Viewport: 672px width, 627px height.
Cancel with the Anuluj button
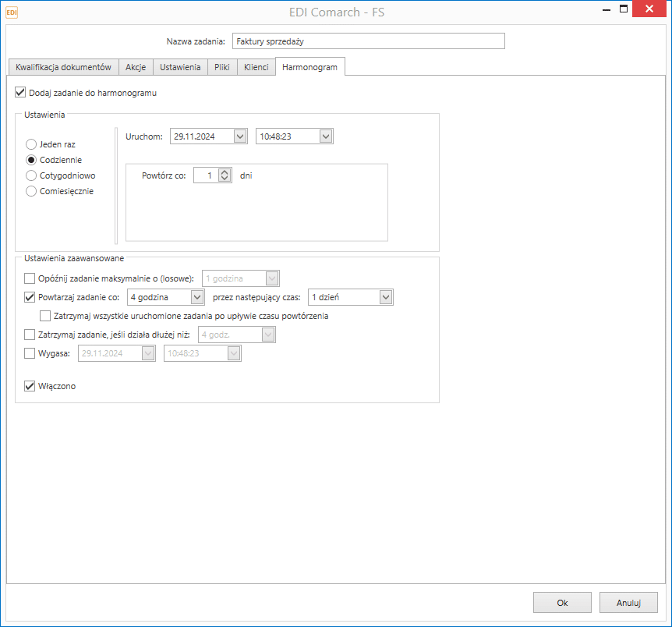pos(628,603)
